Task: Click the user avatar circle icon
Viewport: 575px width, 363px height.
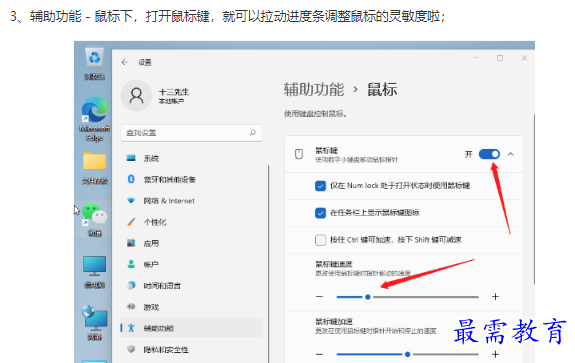Action: click(x=136, y=95)
